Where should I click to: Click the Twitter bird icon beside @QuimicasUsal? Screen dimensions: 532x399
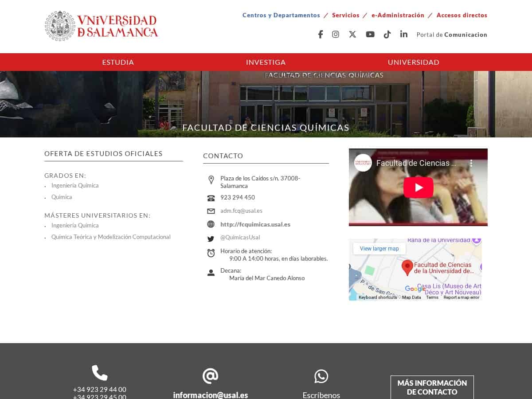click(x=211, y=239)
